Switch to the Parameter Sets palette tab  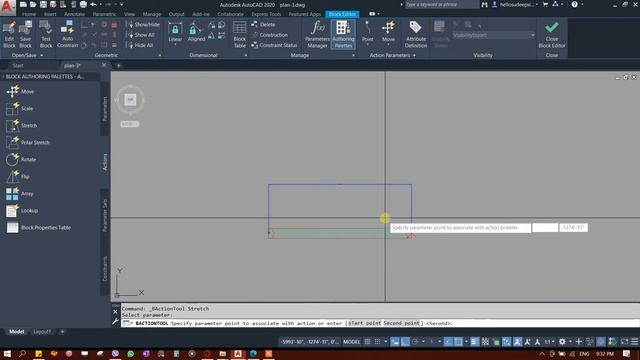click(105, 216)
